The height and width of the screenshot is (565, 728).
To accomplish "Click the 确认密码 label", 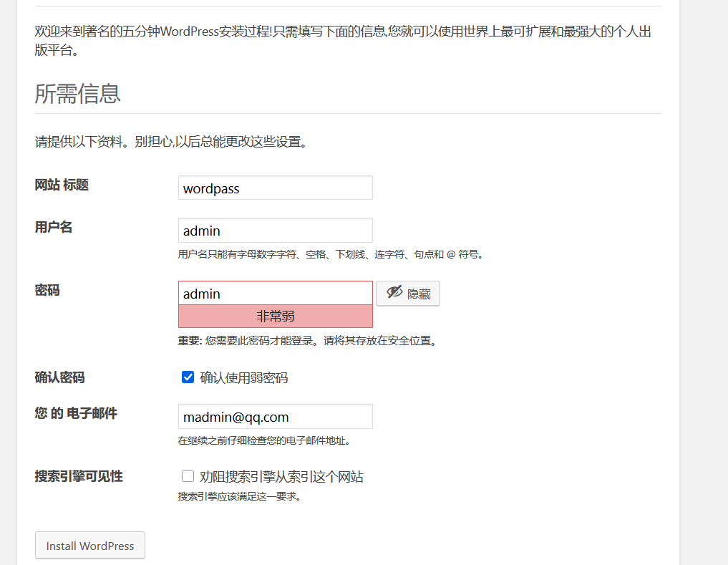I will 60,377.
